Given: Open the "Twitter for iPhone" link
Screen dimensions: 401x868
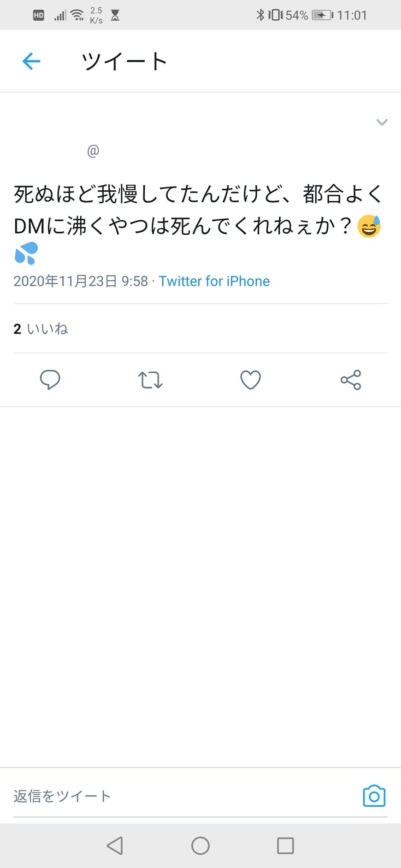Looking at the screenshot, I should click(x=214, y=281).
